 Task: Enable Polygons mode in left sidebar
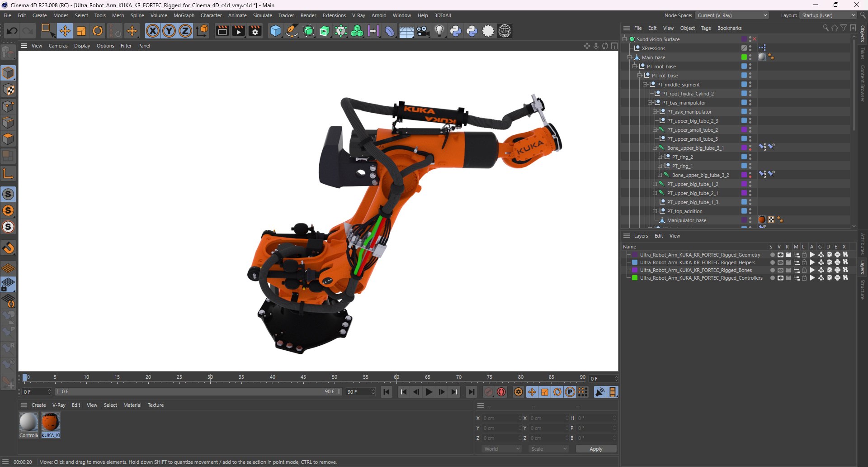pyautogui.click(x=8, y=139)
